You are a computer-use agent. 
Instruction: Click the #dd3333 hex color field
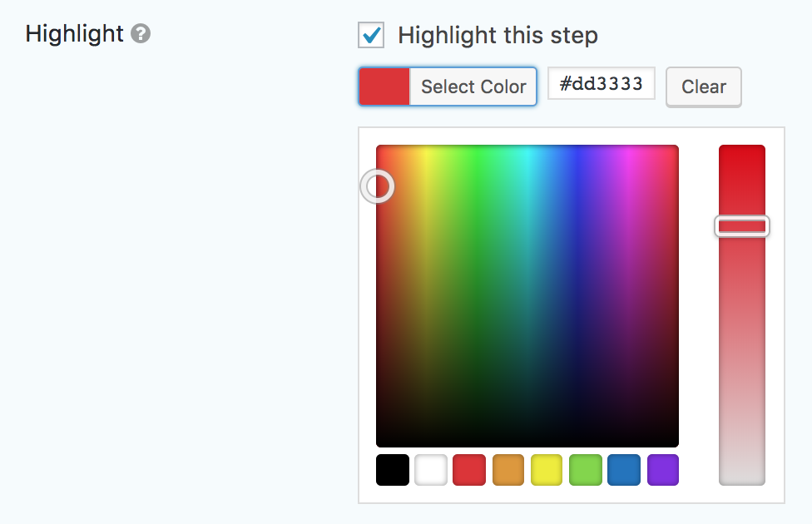pos(602,83)
